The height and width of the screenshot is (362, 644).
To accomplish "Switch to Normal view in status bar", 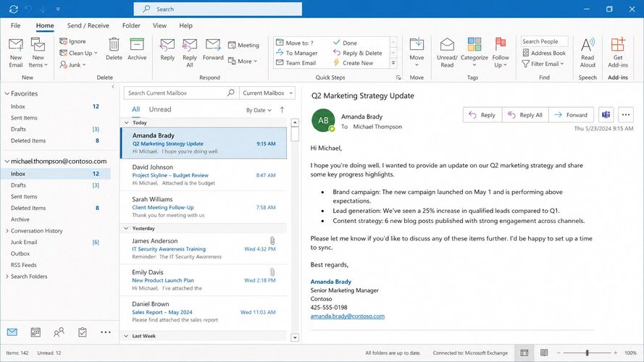I will (x=524, y=353).
